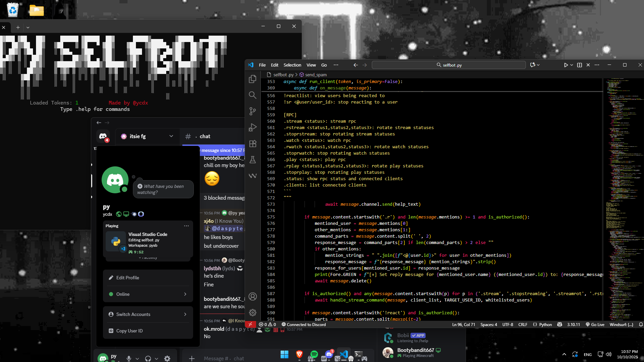644x362 pixels.
Task: Open Brave browser from taskbar
Action: 299,355
